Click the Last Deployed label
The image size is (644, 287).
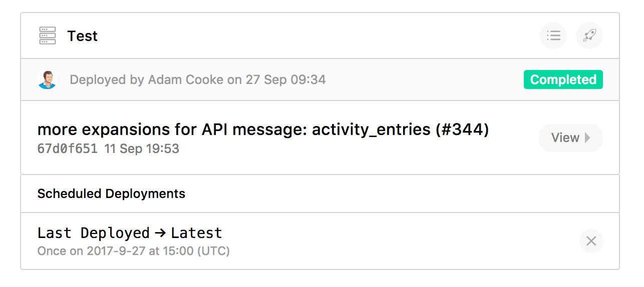point(93,233)
